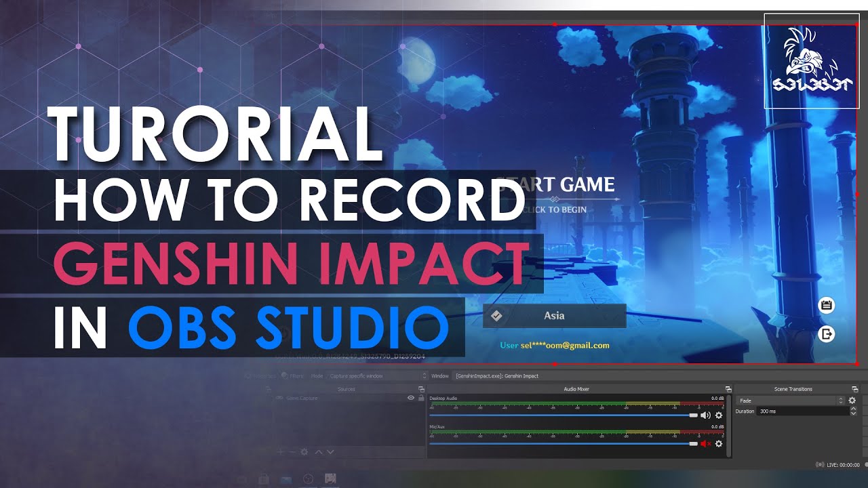Image resolution: width=868 pixels, height=488 pixels.
Task: Click the Audio Mixer vertical scrollbar
Action: click(728, 426)
